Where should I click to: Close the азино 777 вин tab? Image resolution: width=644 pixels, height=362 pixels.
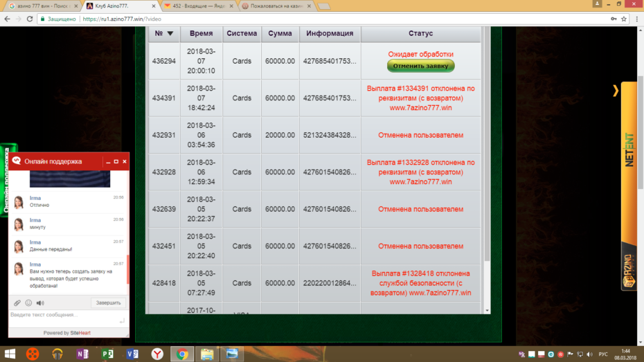[75, 6]
